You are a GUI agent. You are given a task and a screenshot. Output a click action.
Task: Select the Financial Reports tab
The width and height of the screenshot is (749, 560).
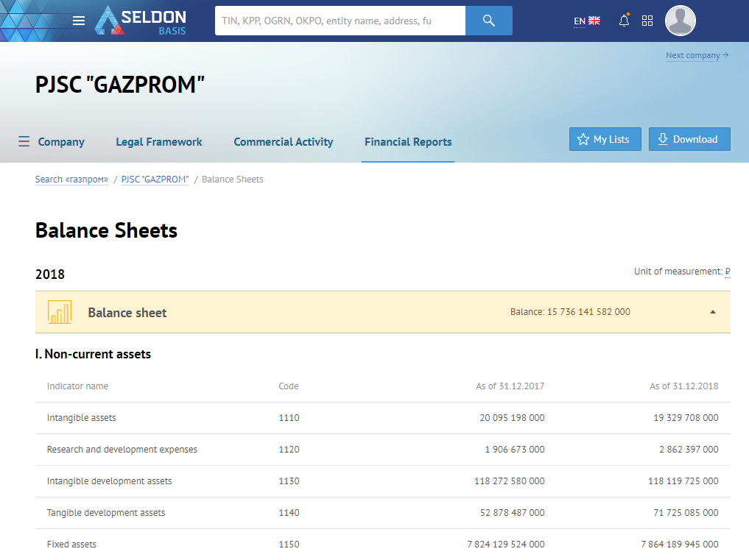pos(408,142)
